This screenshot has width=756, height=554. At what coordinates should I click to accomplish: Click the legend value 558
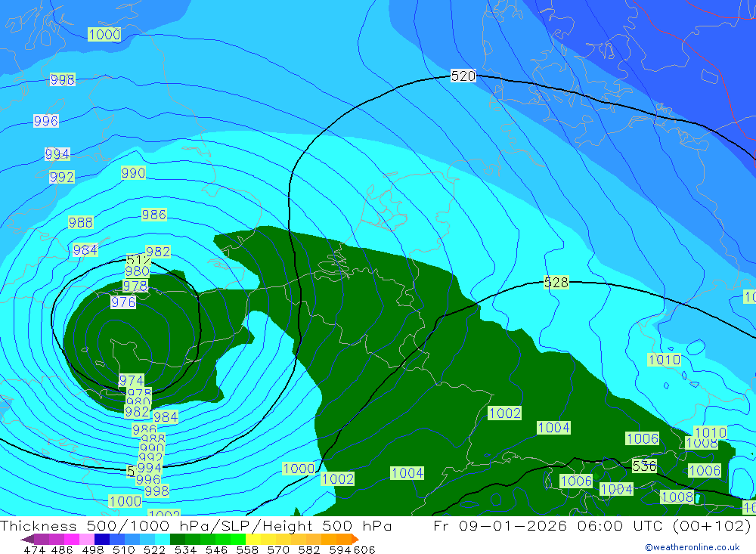point(247,549)
